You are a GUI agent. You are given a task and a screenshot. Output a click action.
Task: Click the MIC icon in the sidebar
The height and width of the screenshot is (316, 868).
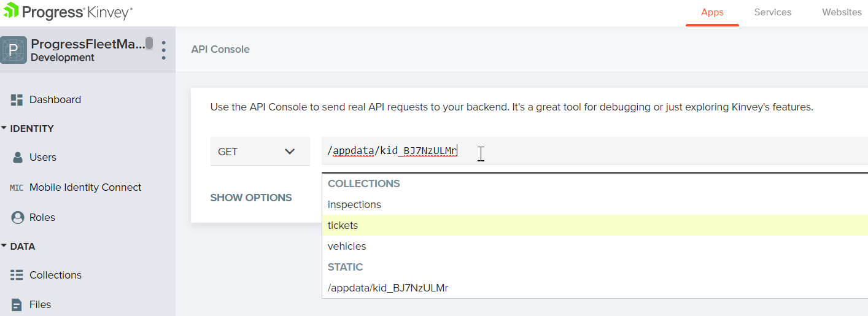17,188
